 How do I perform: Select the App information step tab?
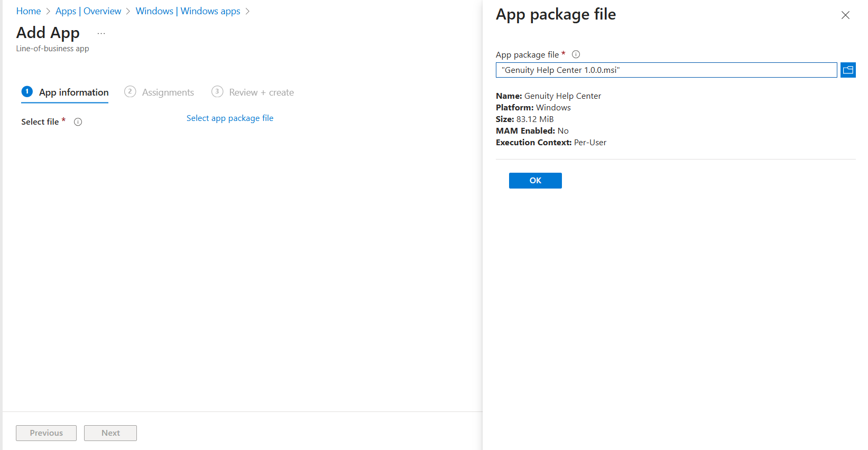(x=65, y=92)
